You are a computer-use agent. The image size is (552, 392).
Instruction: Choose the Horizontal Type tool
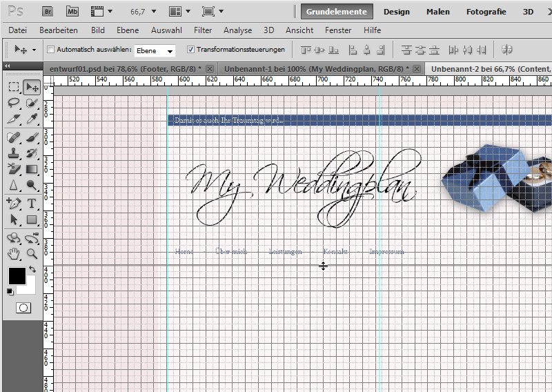pos(32,203)
